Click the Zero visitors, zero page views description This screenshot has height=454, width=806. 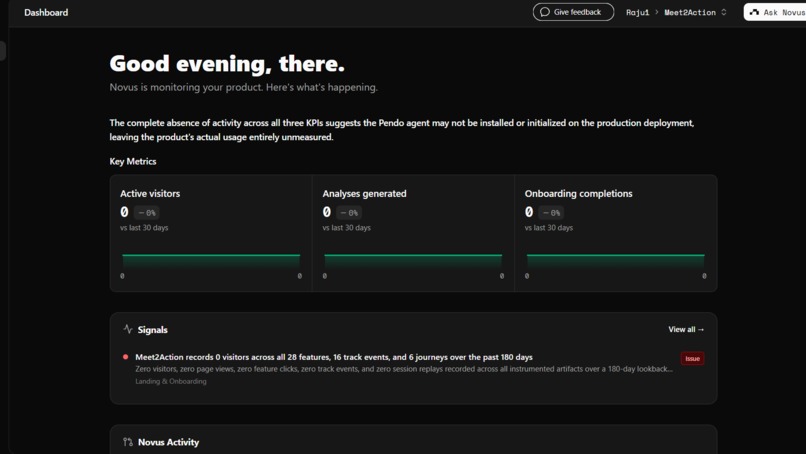[x=404, y=369]
